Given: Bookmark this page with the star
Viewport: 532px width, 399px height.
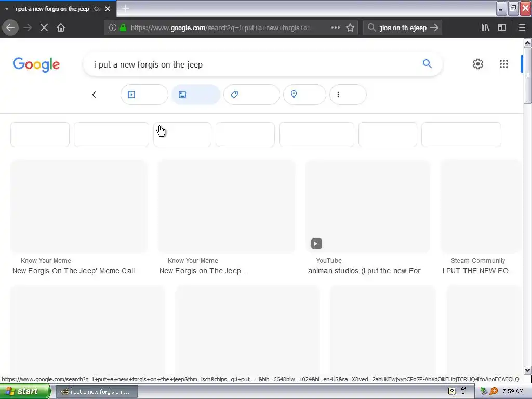Looking at the screenshot, I should pos(350,28).
